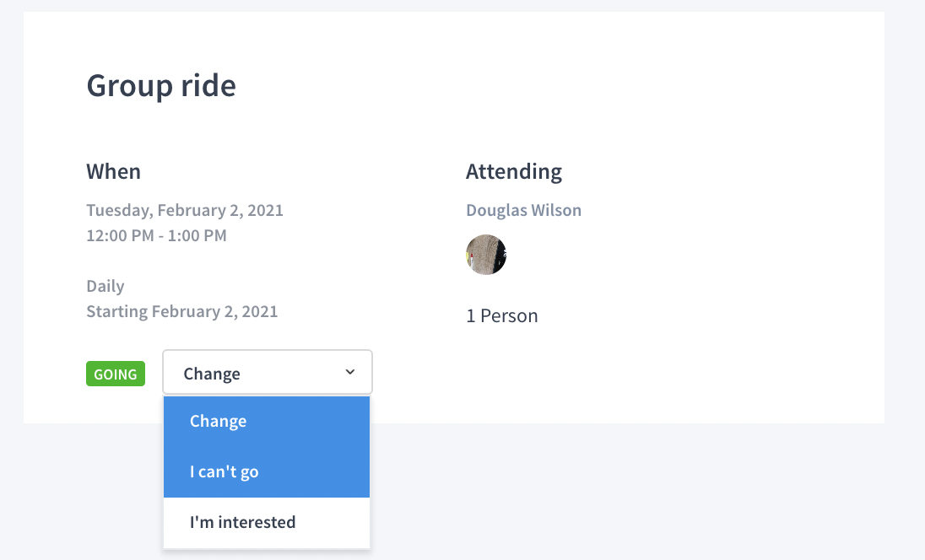Viewport: 925px width, 560px height.
Task: Click the chevron arrow in the Change dropdown
Action: pyautogui.click(x=349, y=372)
